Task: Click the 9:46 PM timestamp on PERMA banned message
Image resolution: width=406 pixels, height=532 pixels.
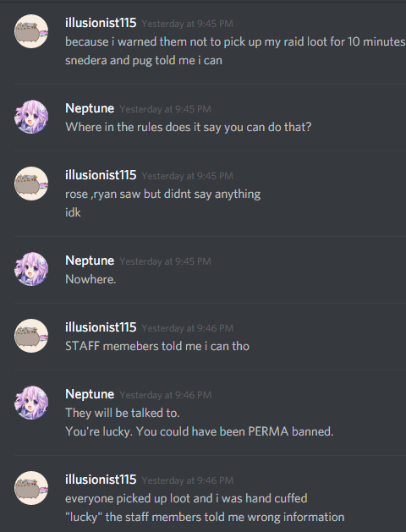Action: click(166, 395)
